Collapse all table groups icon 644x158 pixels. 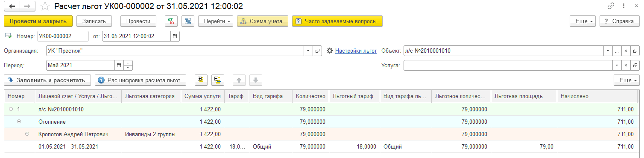tap(218, 80)
